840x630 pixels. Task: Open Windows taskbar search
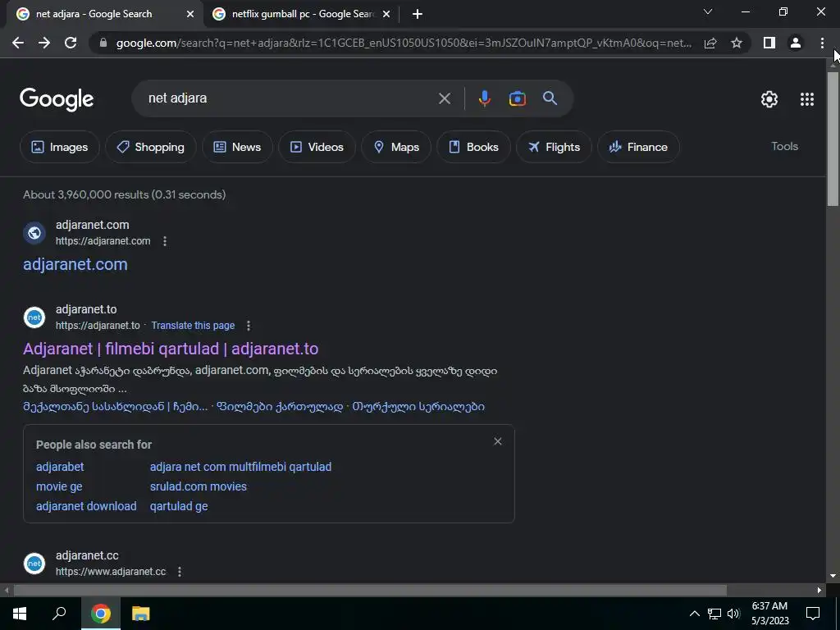tap(59, 614)
